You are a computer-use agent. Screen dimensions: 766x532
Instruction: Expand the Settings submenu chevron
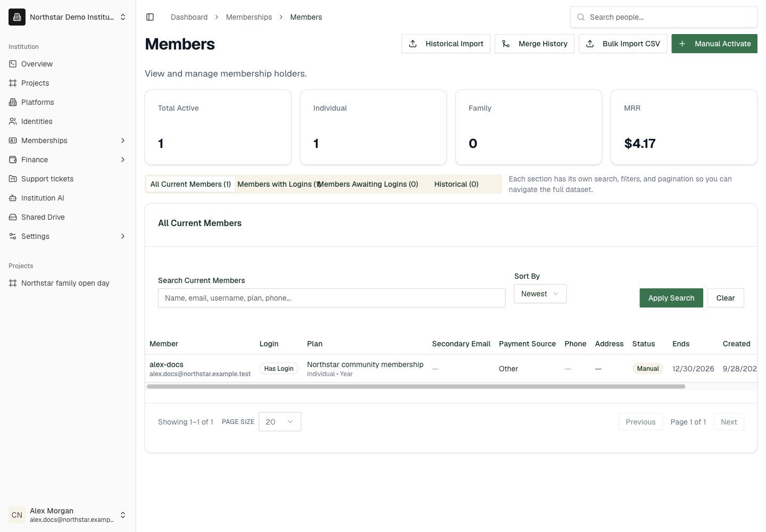[x=123, y=236]
